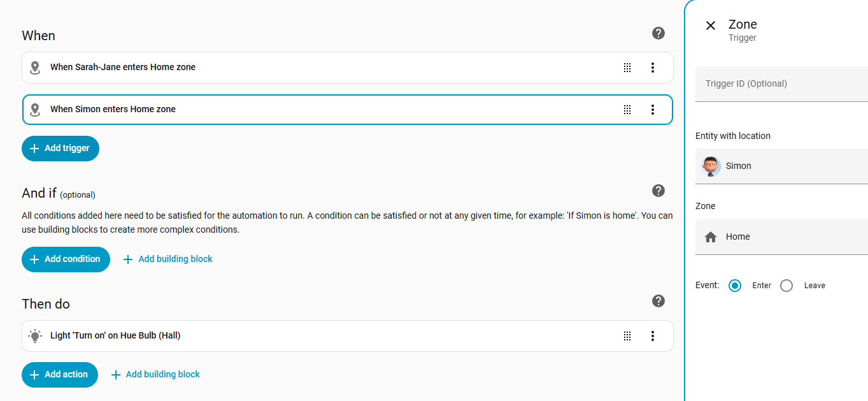The width and height of the screenshot is (868, 401).
Task: Open help for the And if section
Action: (658, 191)
